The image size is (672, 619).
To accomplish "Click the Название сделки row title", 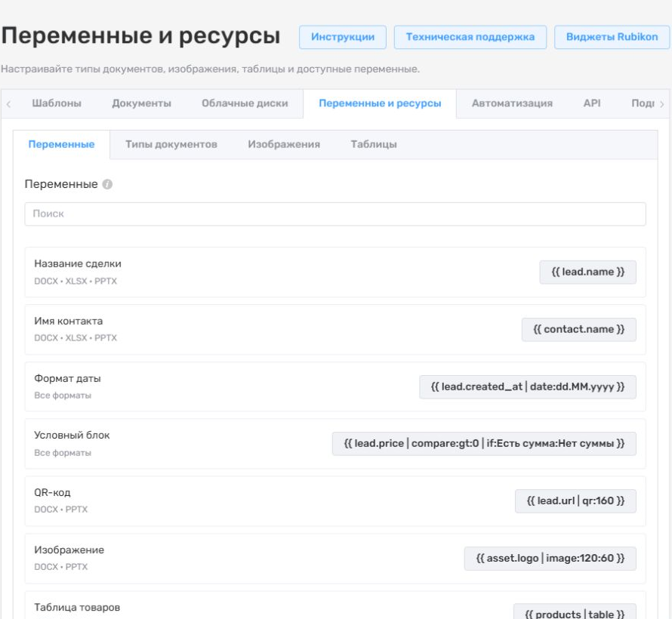I will (78, 264).
